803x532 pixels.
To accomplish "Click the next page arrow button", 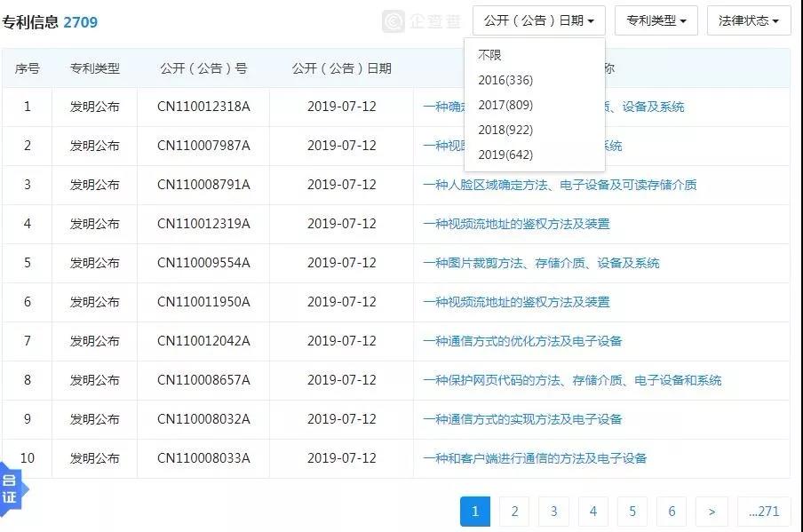I will click(711, 512).
